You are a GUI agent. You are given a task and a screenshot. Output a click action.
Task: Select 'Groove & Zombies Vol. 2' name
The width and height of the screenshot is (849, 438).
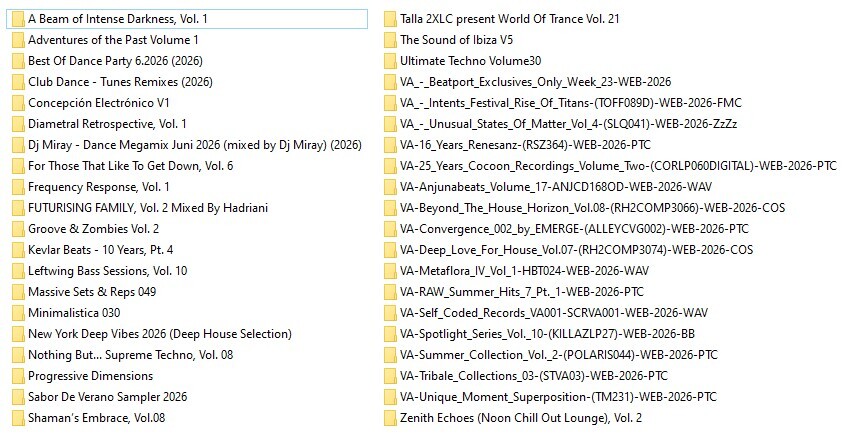(94, 229)
